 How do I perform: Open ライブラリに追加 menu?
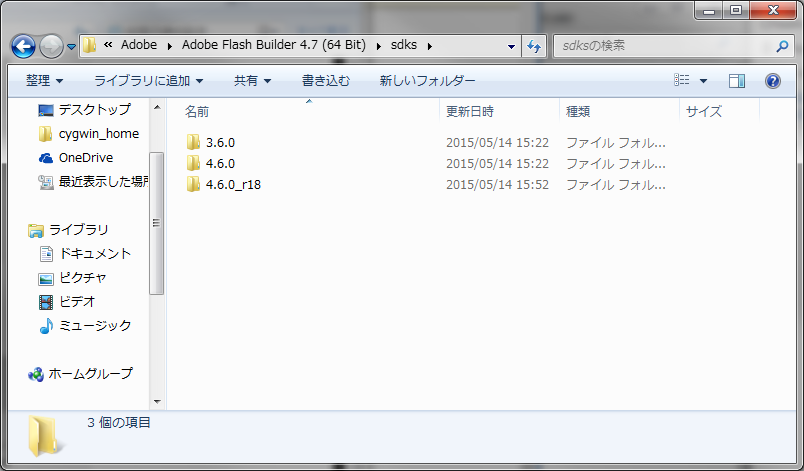149,80
